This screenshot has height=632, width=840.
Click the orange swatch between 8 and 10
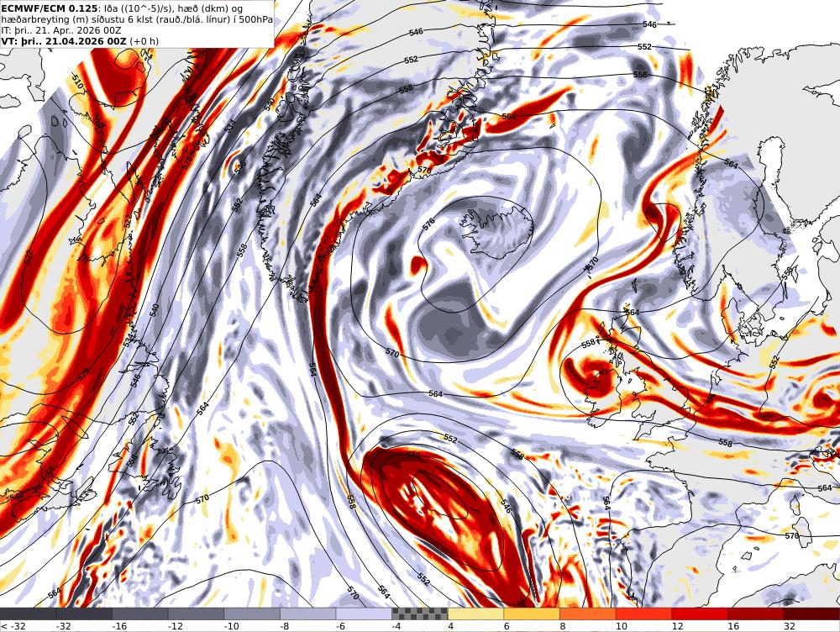(x=588, y=614)
